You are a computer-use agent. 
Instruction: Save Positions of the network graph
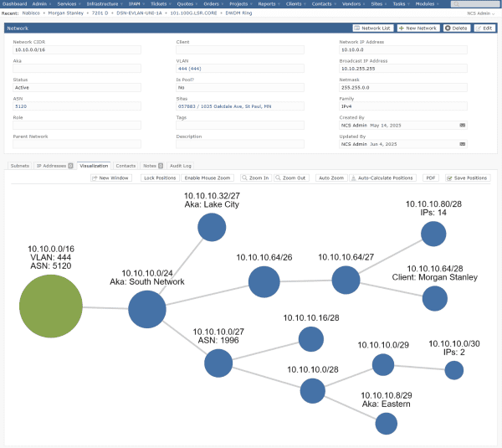tap(468, 178)
